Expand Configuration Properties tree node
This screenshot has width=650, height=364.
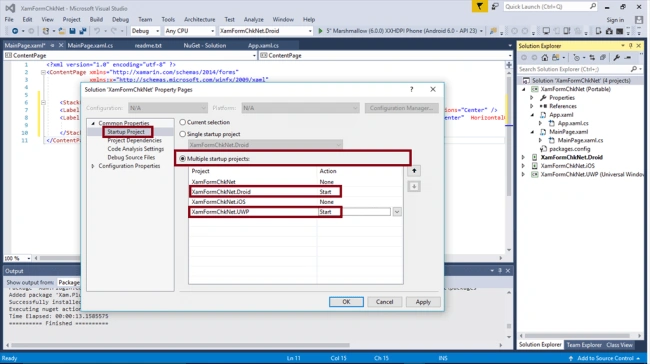93,166
